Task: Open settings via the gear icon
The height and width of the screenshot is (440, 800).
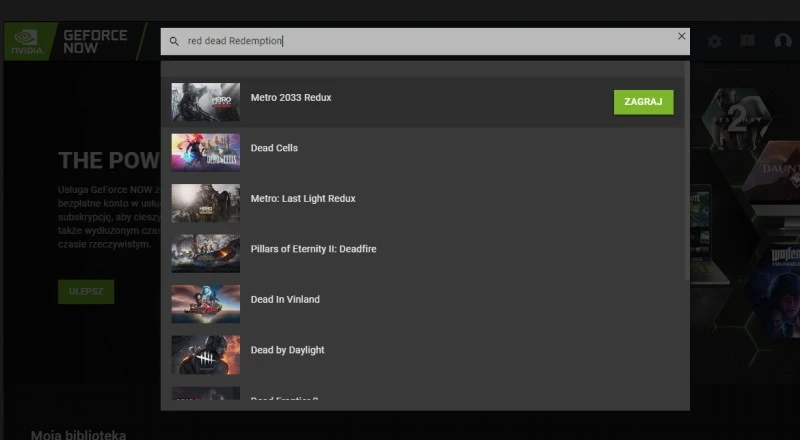Action: [715, 41]
